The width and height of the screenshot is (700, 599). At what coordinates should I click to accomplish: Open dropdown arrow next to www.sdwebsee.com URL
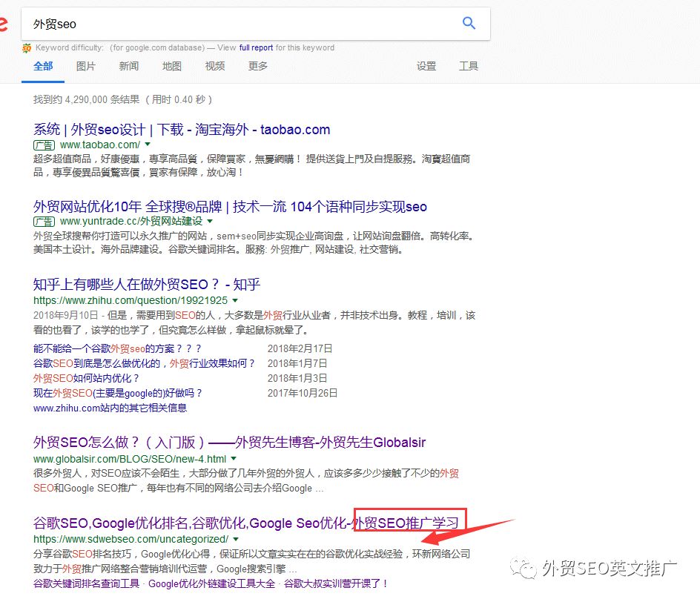(x=236, y=539)
